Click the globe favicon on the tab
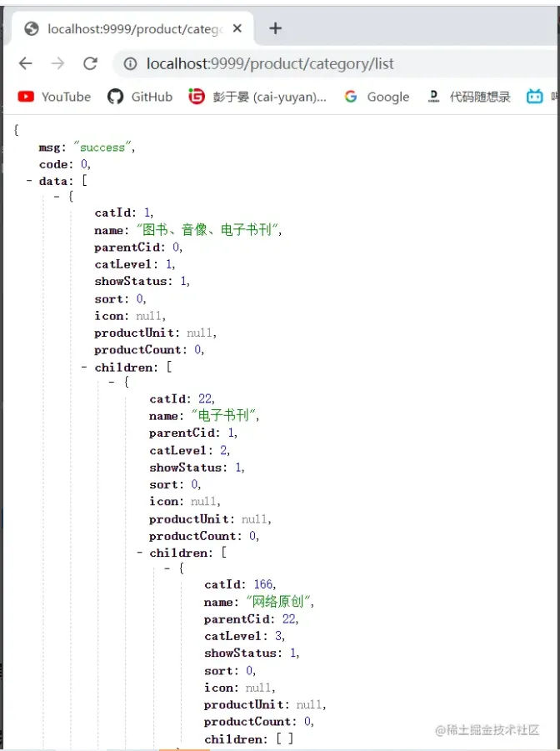Viewport: 560px width, 751px height. click(32, 28)
